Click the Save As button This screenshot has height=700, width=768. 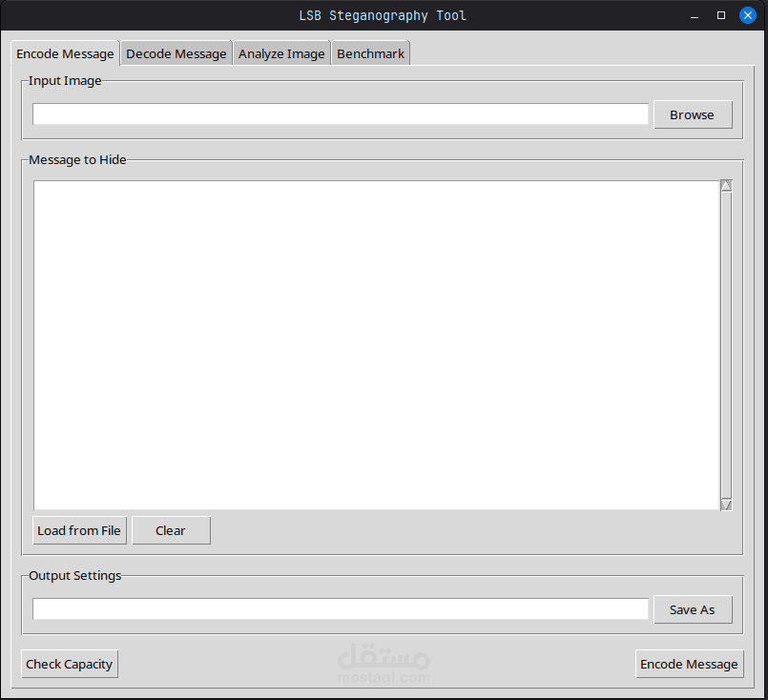tap(693, 609)
